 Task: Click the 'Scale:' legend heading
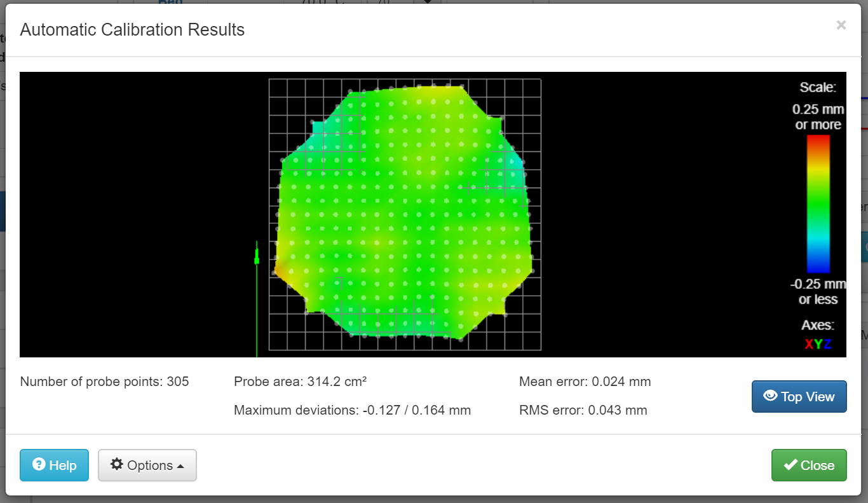pyautogui.click(x=818, y=87)
